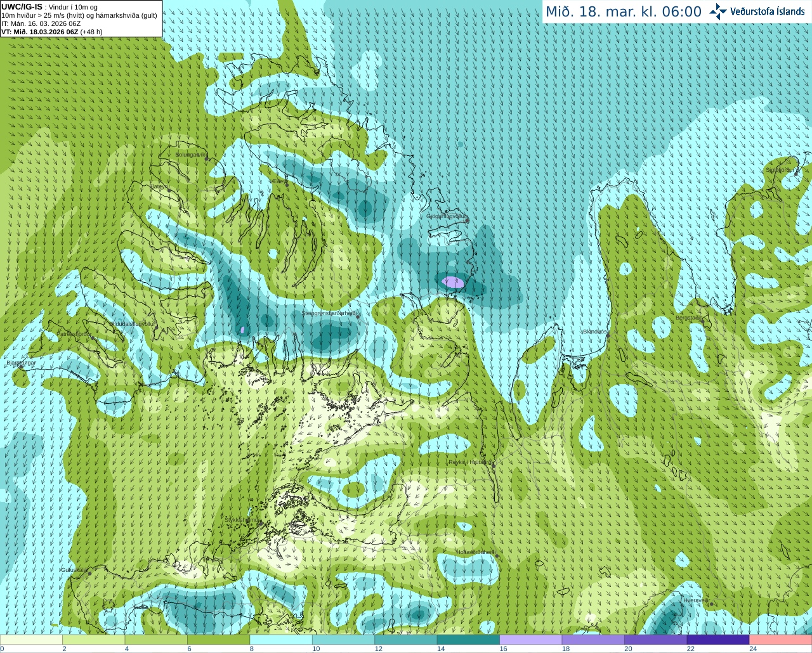Click the 20–22 m/s violet legend swatch
The height and width of the screenshot is (653, 812).
coord(656,640)
